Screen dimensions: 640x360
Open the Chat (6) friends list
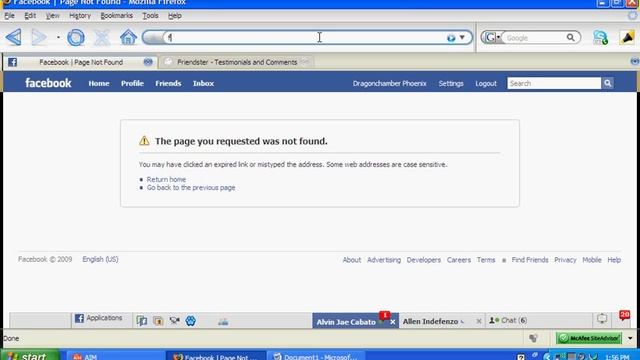[508, 320]
